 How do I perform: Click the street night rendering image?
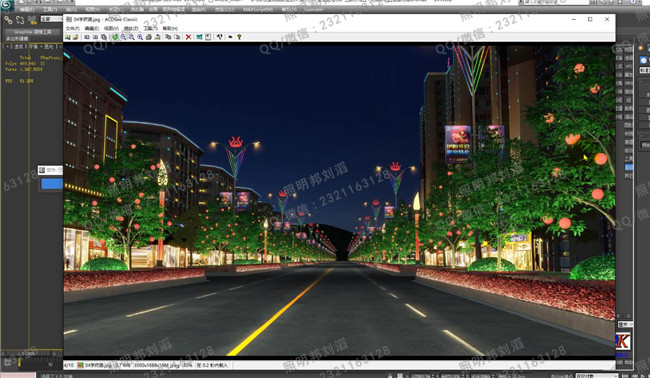[x=339, y=200]
